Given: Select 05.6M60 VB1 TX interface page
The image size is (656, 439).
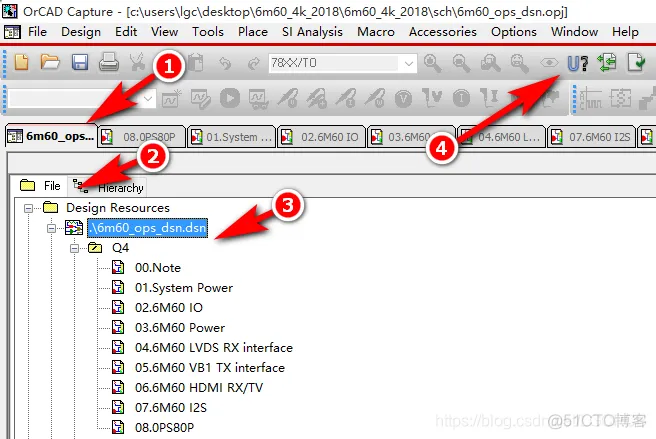Looking at the screenshot, I should click(210, 368).
